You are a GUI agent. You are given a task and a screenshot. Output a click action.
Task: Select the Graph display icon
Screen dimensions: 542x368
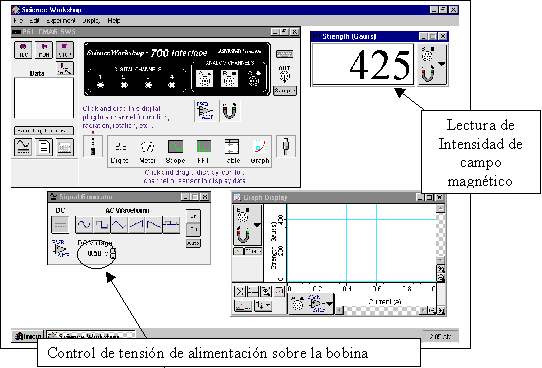click(260, 151)
